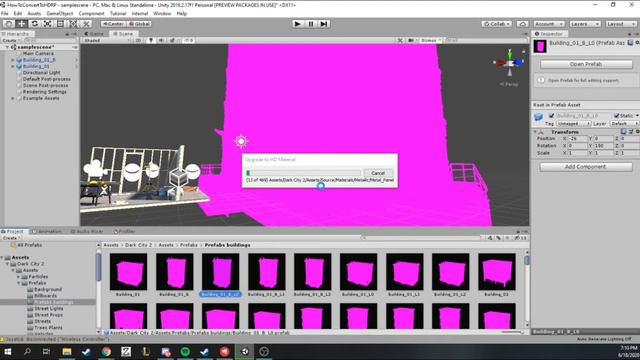Image resolution: width=640 pixels, height=360 pixels.
Task: Select the Move tool in toolbar
Action: [22, 24]
